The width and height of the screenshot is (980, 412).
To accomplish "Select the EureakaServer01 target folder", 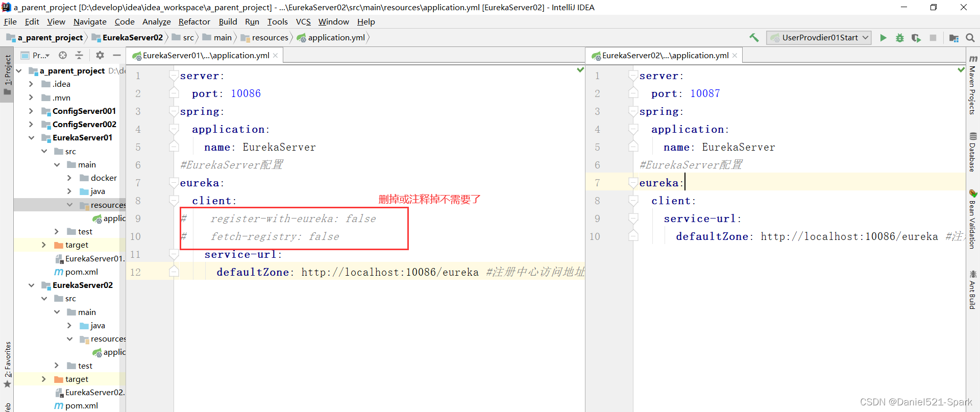I will (x=71, y=245).
